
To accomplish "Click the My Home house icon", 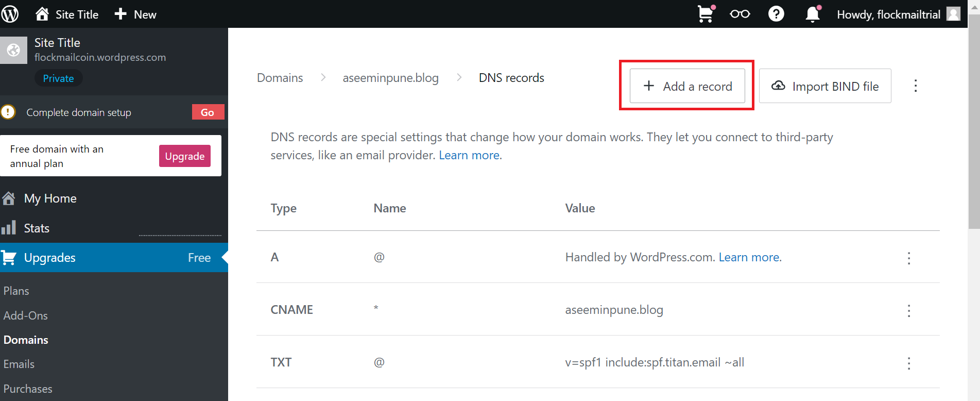I will (9, 198).
